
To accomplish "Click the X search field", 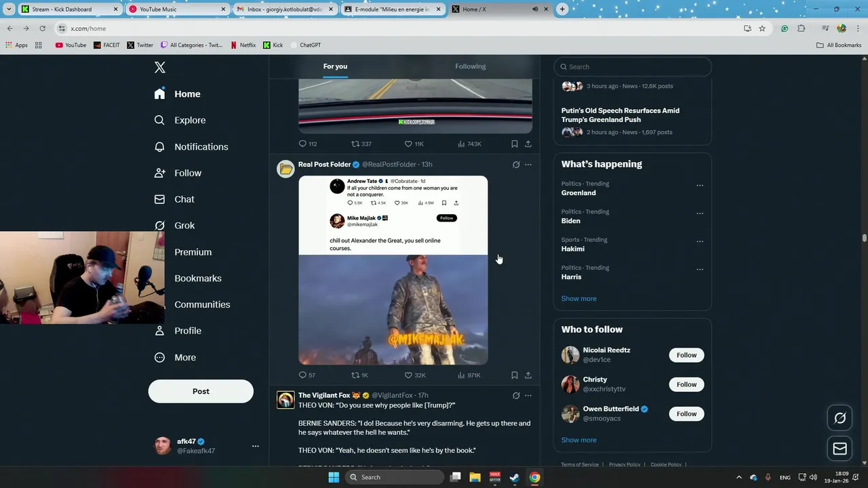I will pyautogui.click(x=632, y=66).
